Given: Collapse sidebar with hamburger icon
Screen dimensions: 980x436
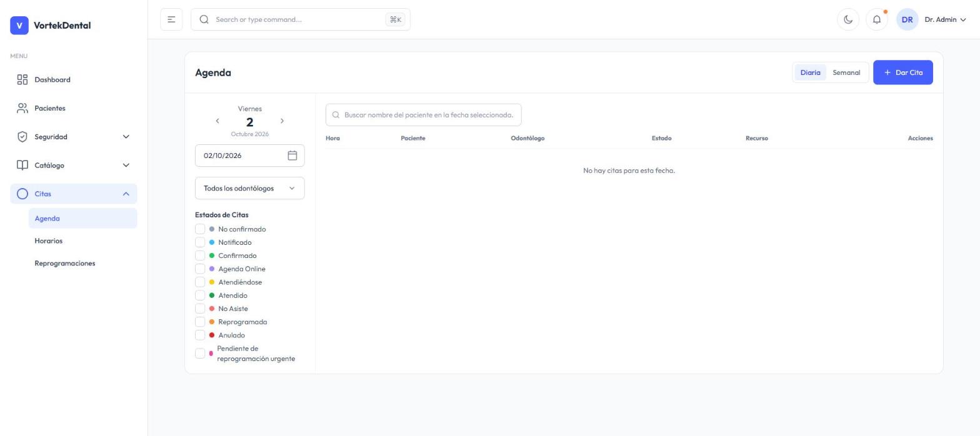Looking at the screenshot, I should pos(171,19).
